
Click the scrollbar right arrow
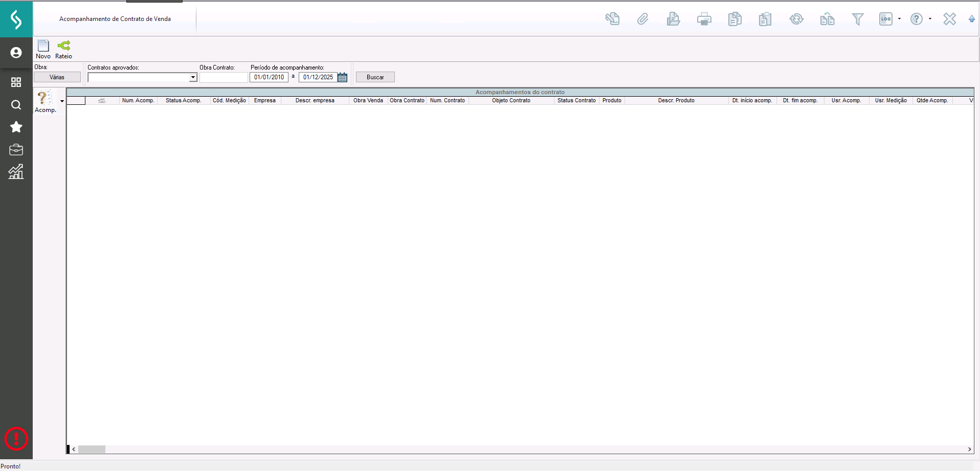pos(969,450)
